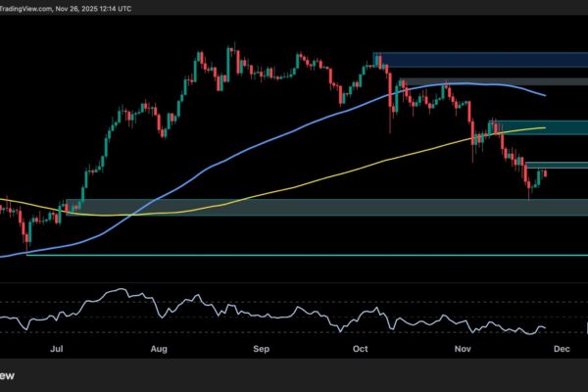Click the lowest red candle in late June
The height and width of the screenshot is (392, 588).
click(x=24, y=233)
